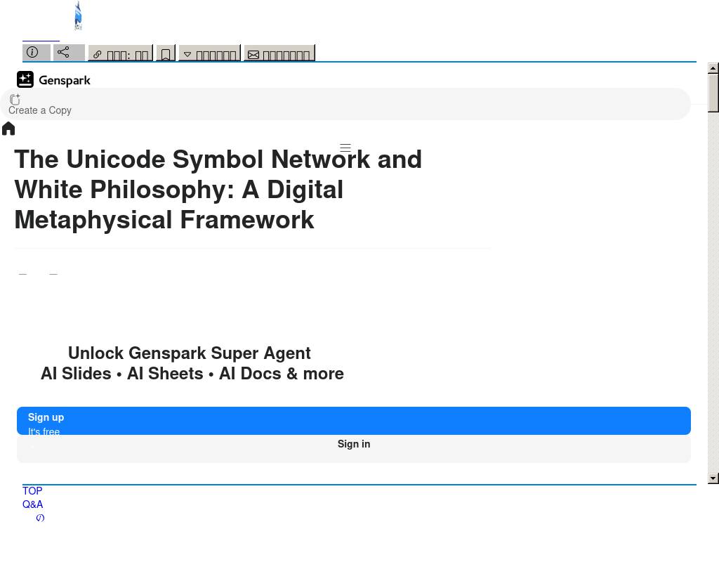This screenshot has height=588, width=719.
Task: Click the の link below Q&A
Action: coord(40,518)
